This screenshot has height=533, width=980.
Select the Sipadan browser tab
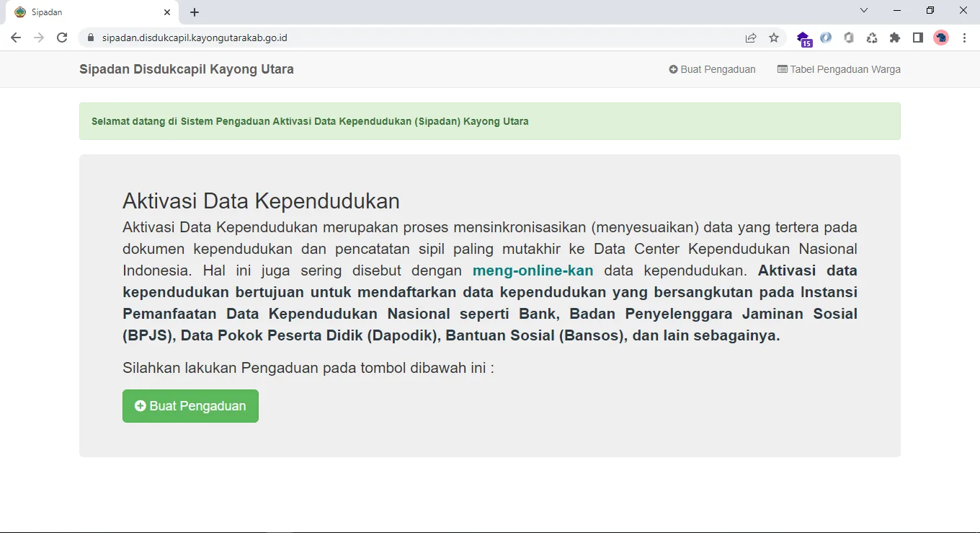92,12
